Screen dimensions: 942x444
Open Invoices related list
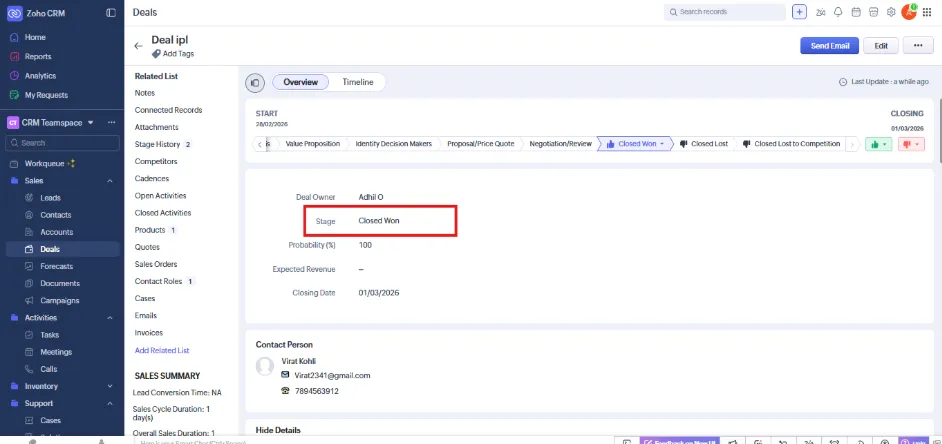[149, 333]
